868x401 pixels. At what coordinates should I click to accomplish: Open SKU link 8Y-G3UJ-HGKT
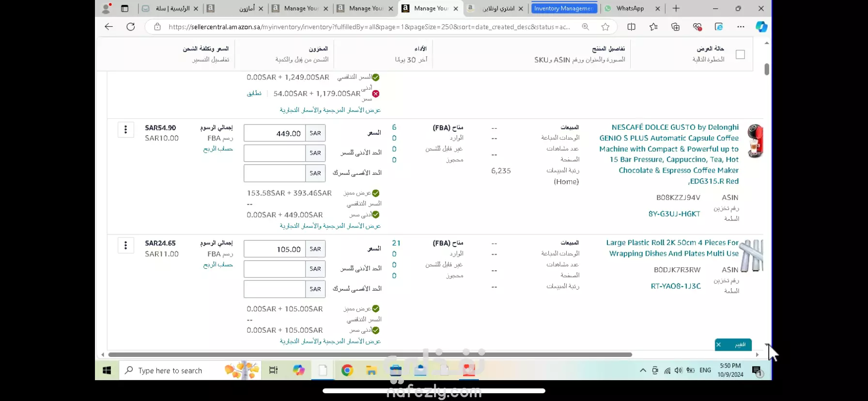pyautogui.click(x=674, y=214)
